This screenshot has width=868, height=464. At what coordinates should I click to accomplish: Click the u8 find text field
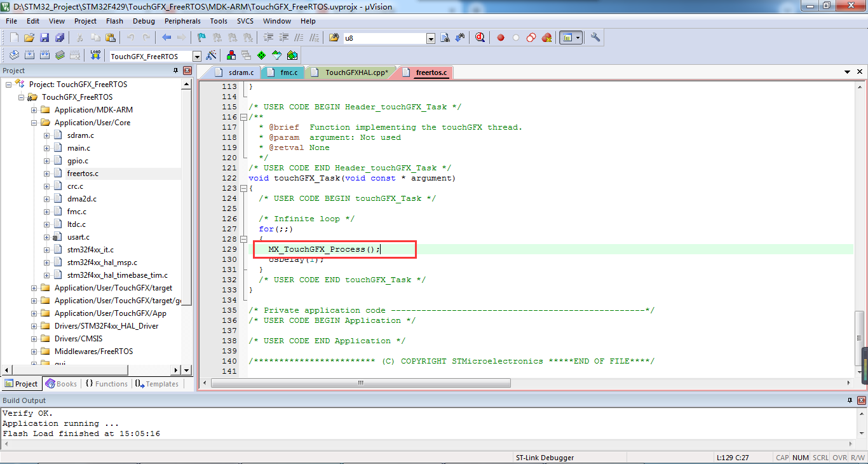[384, 39]
